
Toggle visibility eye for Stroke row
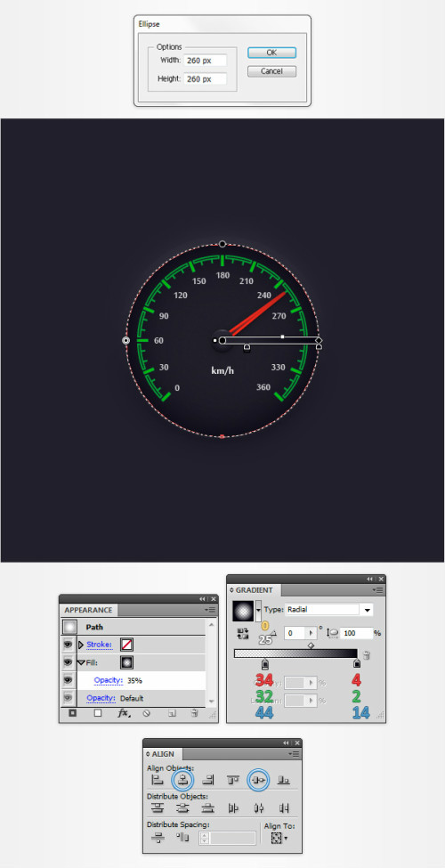[x=69, y=645]
